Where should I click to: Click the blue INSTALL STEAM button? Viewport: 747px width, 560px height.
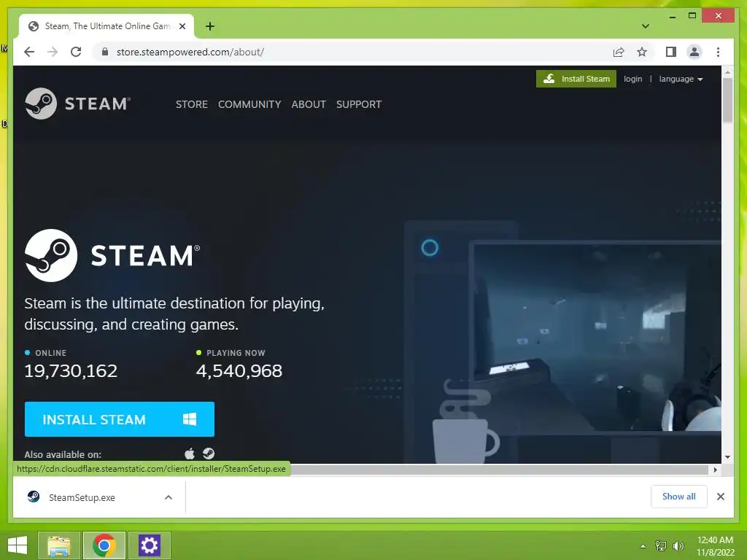[120, 419]
